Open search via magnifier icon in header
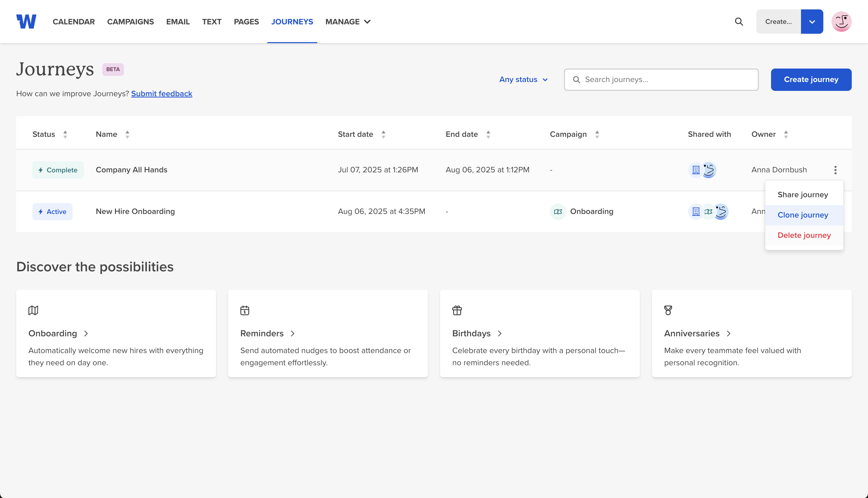This screenshot has height=498, width=868. [x=739, y=22]
